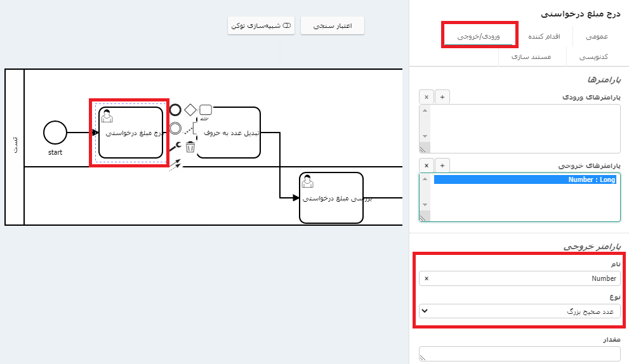Append end event from context pad
The height and width of the screenshot is (364, 629).
point(176,109)
